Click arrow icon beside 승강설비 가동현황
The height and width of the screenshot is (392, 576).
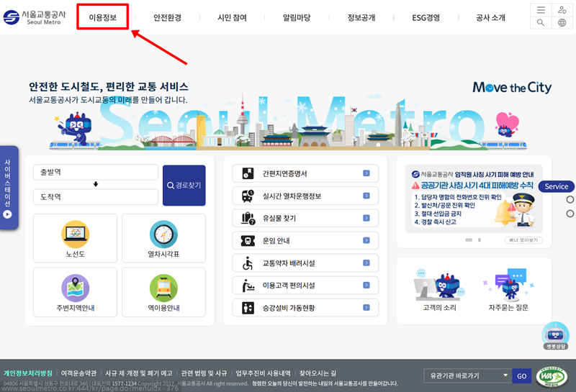coord(366,308)
